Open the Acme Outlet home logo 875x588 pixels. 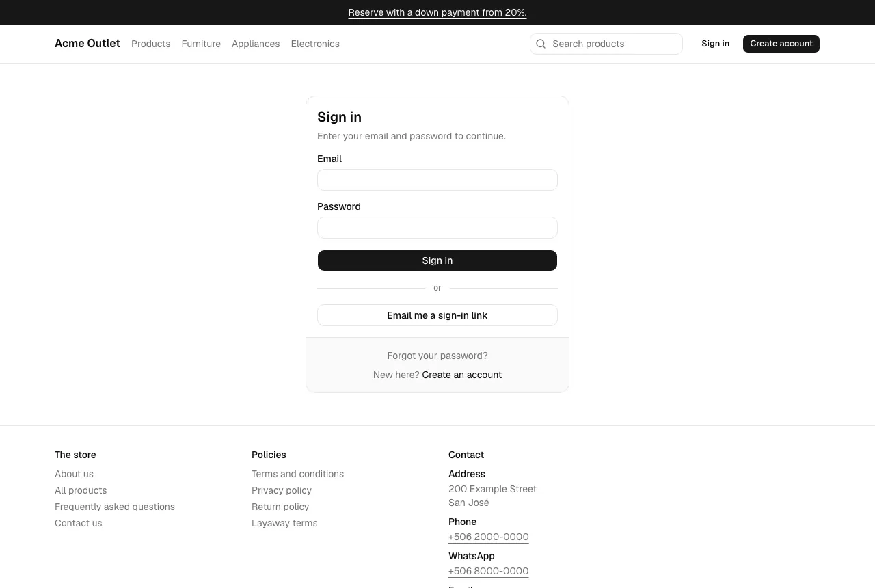pos(87,44)
